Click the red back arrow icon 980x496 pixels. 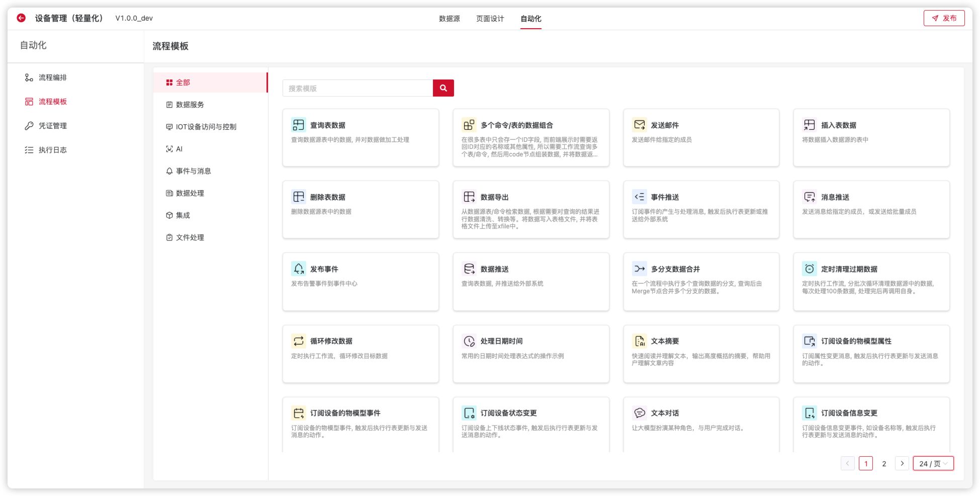tap(21, 18)
